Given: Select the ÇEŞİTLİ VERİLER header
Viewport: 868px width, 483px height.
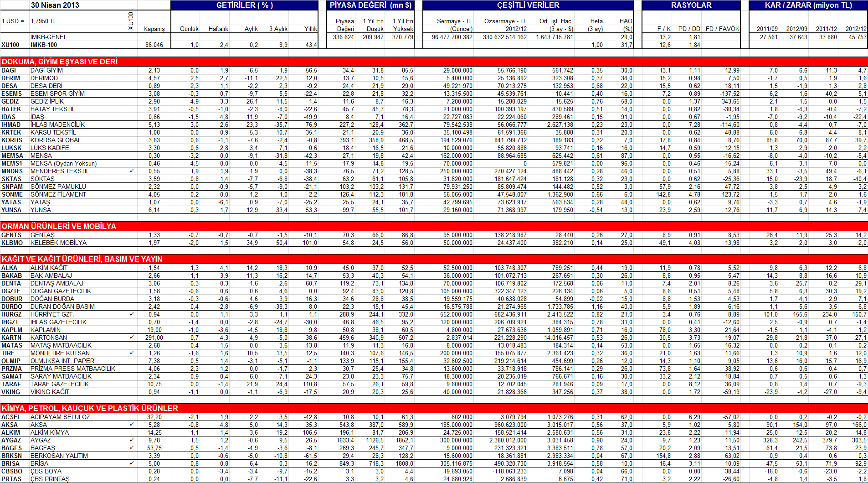Looking at the screenshot, I should [528, 5].
